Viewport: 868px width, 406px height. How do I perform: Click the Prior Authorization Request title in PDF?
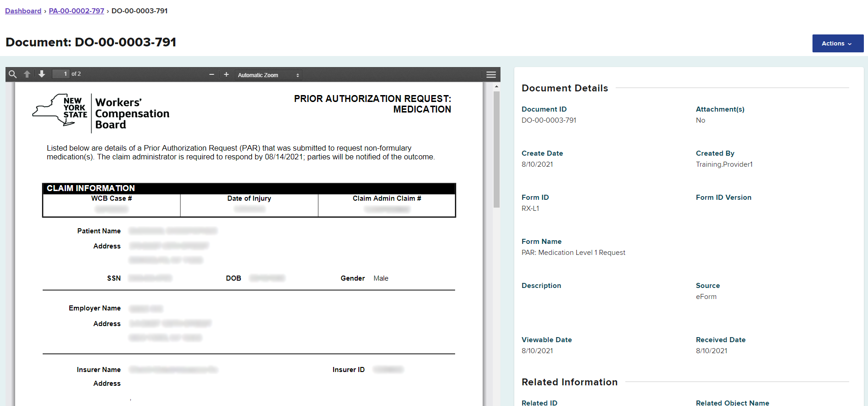click(373, 104)
